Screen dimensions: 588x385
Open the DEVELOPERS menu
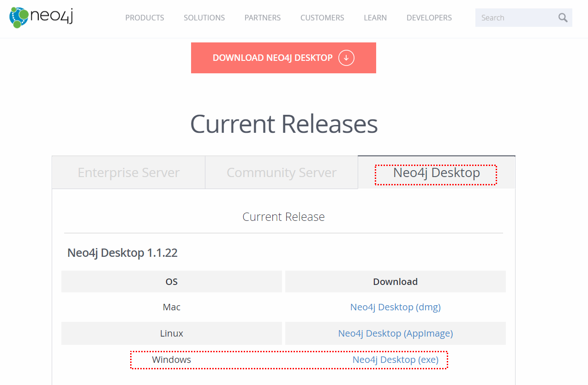click(429, 18)
